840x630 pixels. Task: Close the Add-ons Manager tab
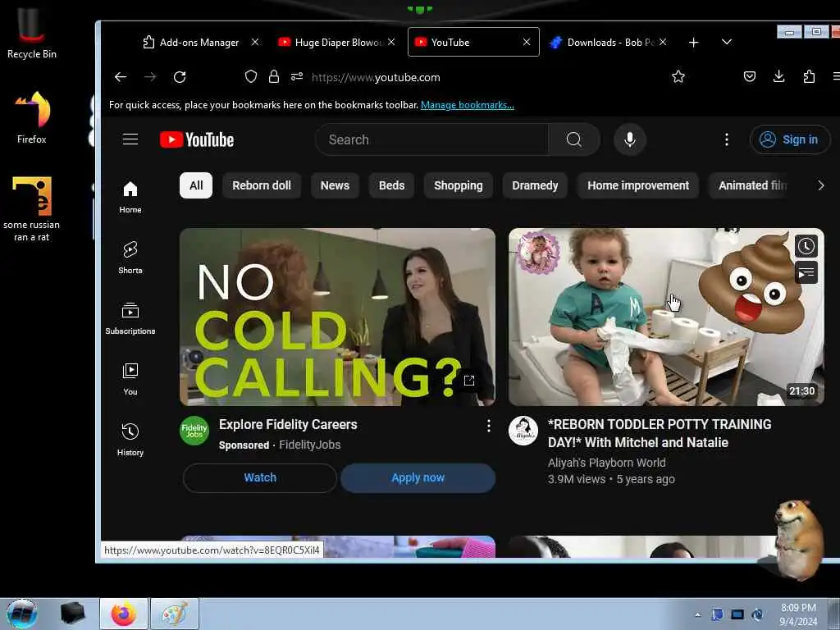pos(255,42)
